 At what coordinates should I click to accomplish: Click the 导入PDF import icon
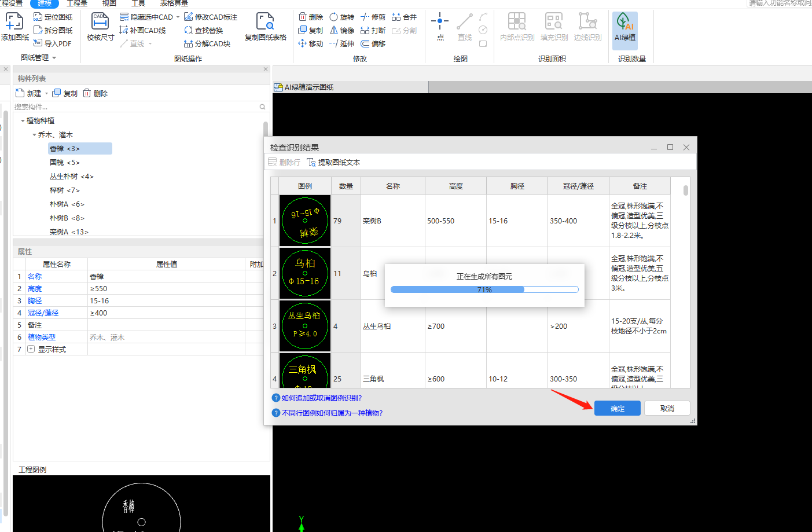53,43
